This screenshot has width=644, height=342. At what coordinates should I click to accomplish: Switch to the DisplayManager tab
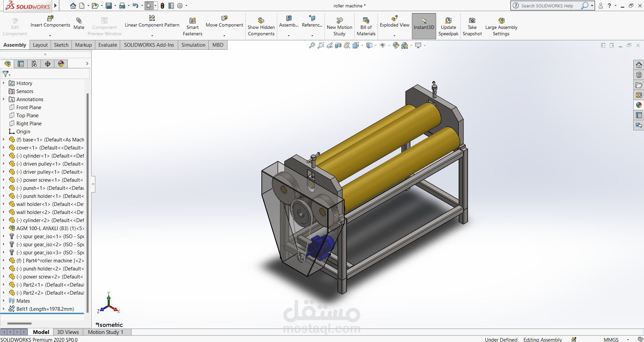61,63
